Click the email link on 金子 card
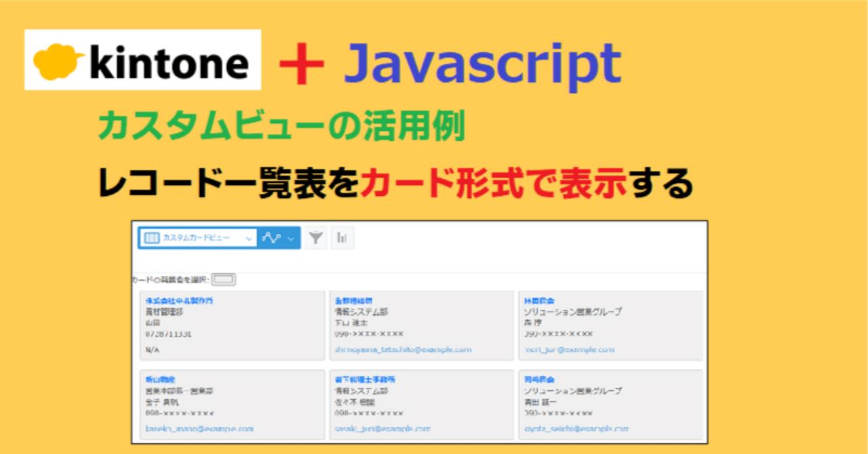The image size is (868, 454). 199,428
